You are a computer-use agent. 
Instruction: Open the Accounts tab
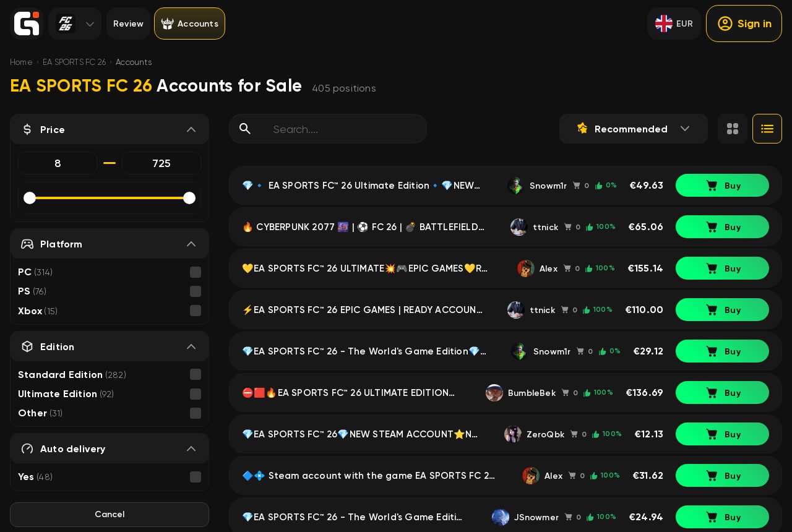189,24
